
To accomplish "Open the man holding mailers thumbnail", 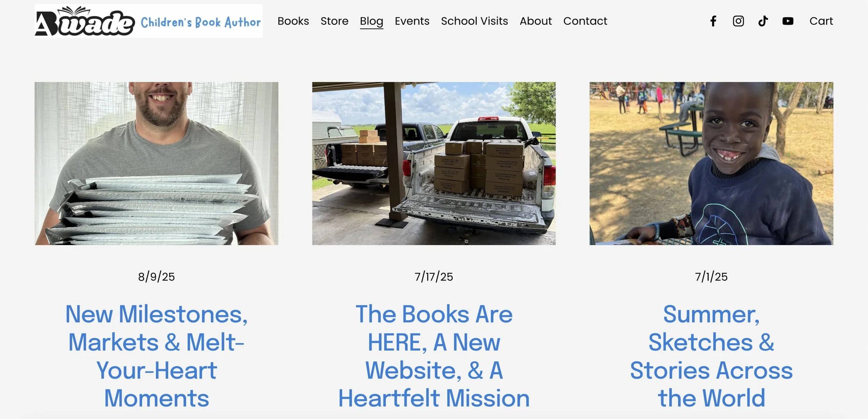I will (156, 164).
